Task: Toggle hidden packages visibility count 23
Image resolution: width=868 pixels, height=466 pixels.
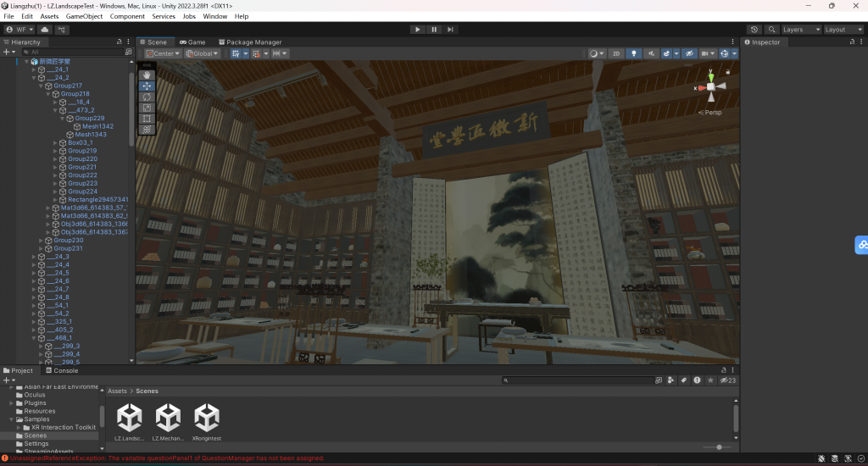Action: click(727, 380)
